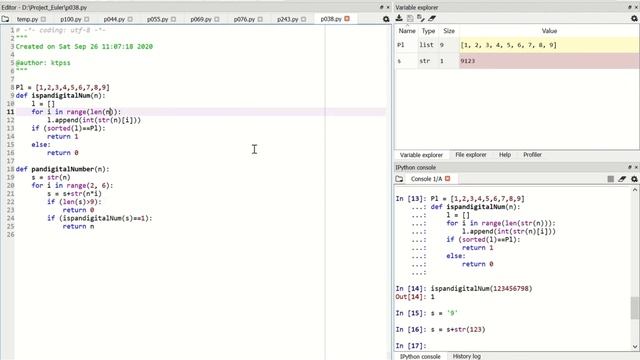Click the 's = s+str(n*i)' editor line
Screen dimensions: 640x360
click(x=74, y=193)
